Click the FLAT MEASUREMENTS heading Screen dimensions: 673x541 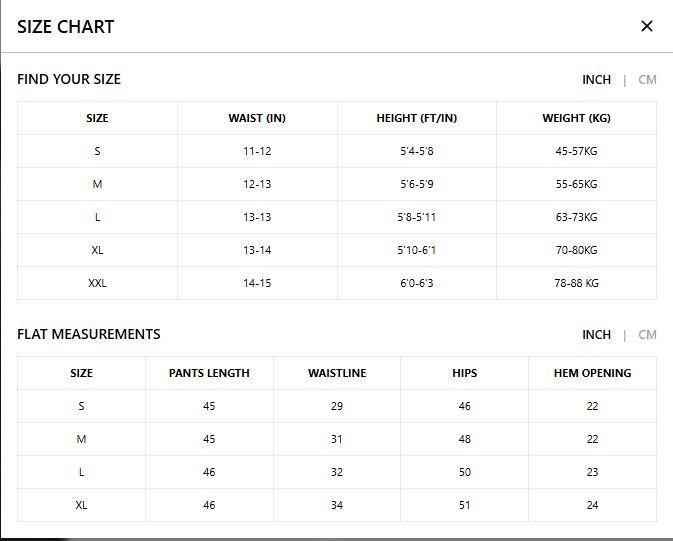[89, 334]
